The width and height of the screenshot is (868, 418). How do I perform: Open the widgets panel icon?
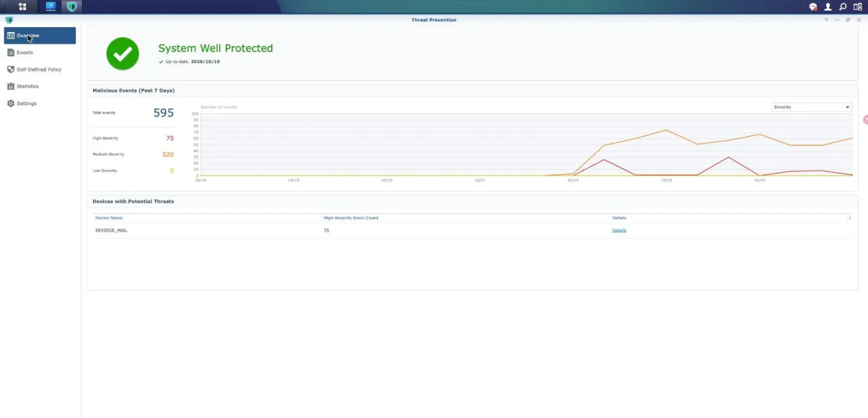857,7
